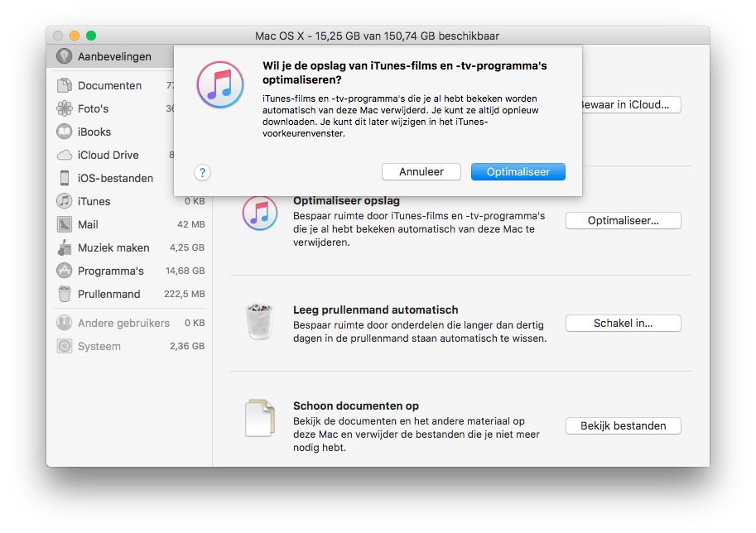The width and height of the screenshot is (756, 533).
Task: Click the Optimaliseer... button in recommendations
Action: pyautogui.click(x=624, y=221)
